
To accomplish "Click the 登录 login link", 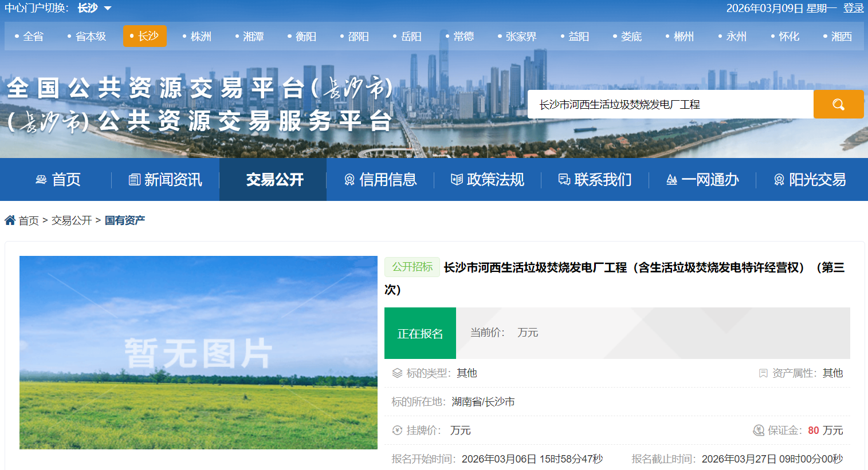I will [x=853, y=8].
